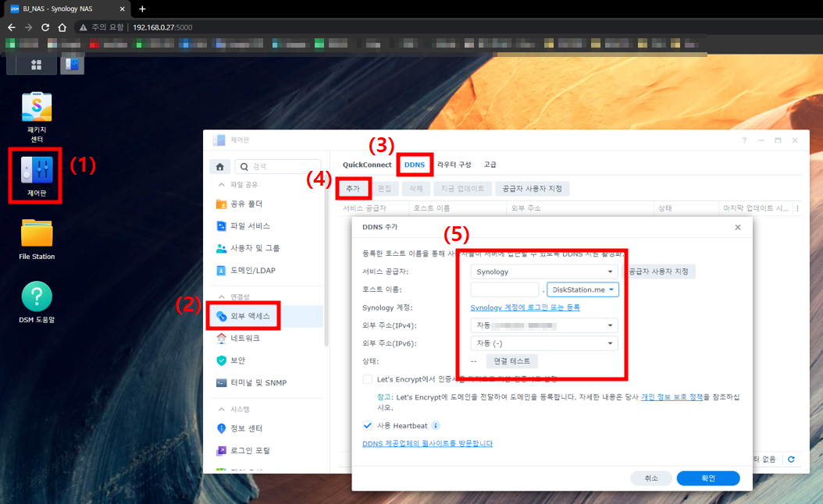Close the DDNS 추가 dialog with X
The width and height of the screenshot is (823, 504).
737,227
